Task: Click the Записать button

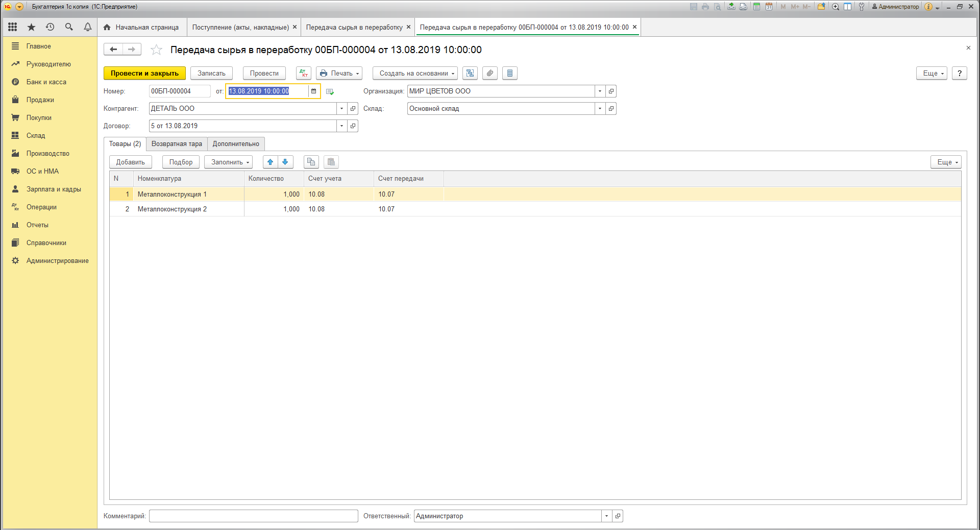Action: [211, 74]
